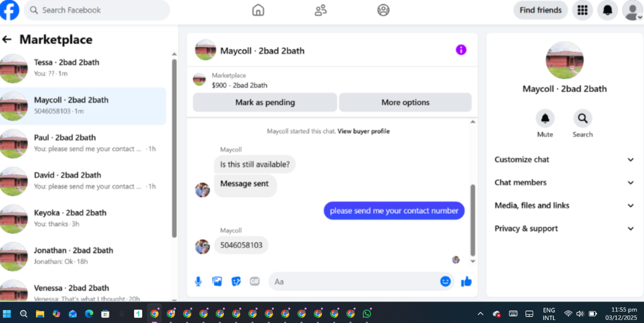Choose the sticker icon in composer

point(236,281)
